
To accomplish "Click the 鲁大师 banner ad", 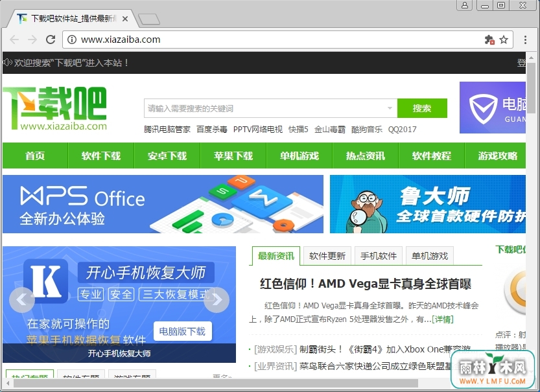I will [428, 204].
